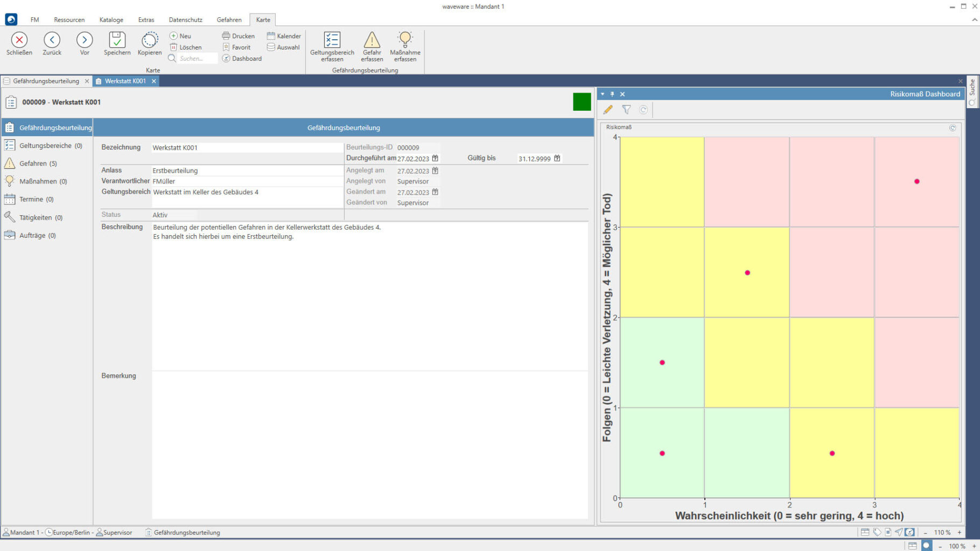
Task: Open Geltungsbereich erfassen tool
Action: point(332,40)
